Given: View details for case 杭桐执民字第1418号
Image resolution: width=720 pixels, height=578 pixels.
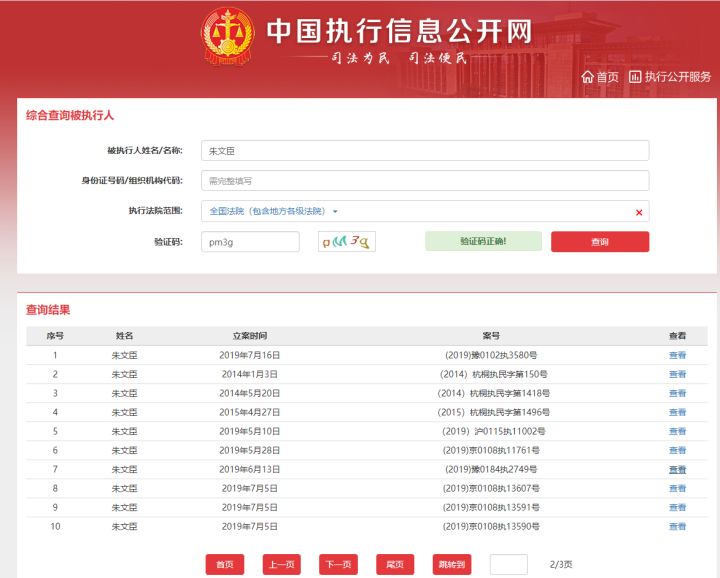Looking at the screenshot, I should 677,393.
